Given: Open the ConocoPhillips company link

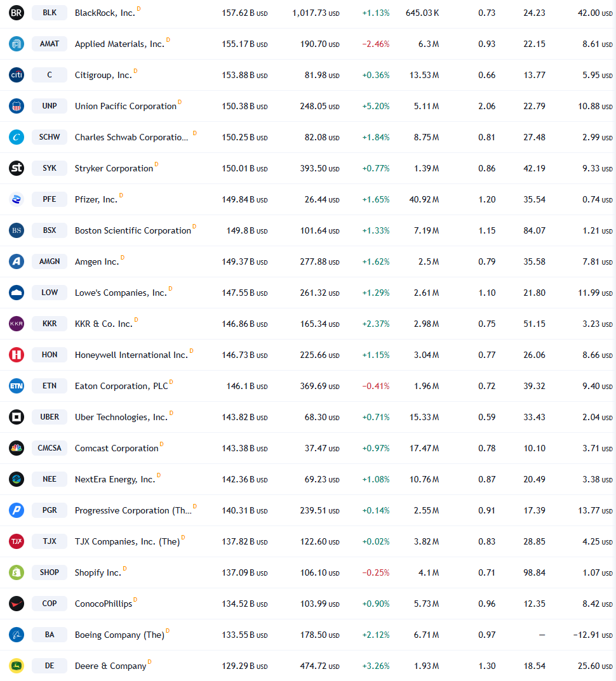Looking at the screenshot, I should pyautogui.click(x=104, y=604).
